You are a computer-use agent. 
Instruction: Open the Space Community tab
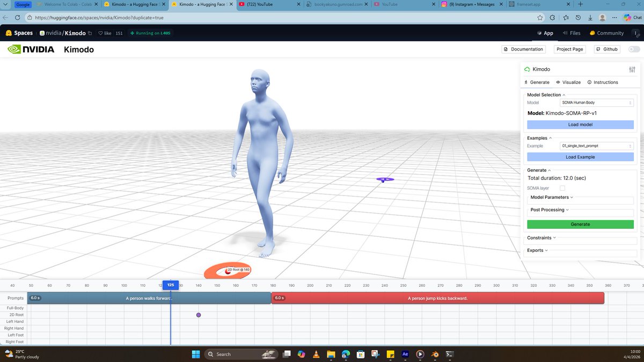[x=606, y=33]
